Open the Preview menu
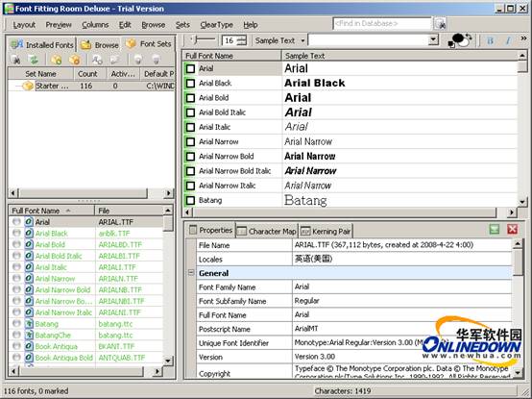The width and height of the screenshot is (532, 399). tap(59, 25)
